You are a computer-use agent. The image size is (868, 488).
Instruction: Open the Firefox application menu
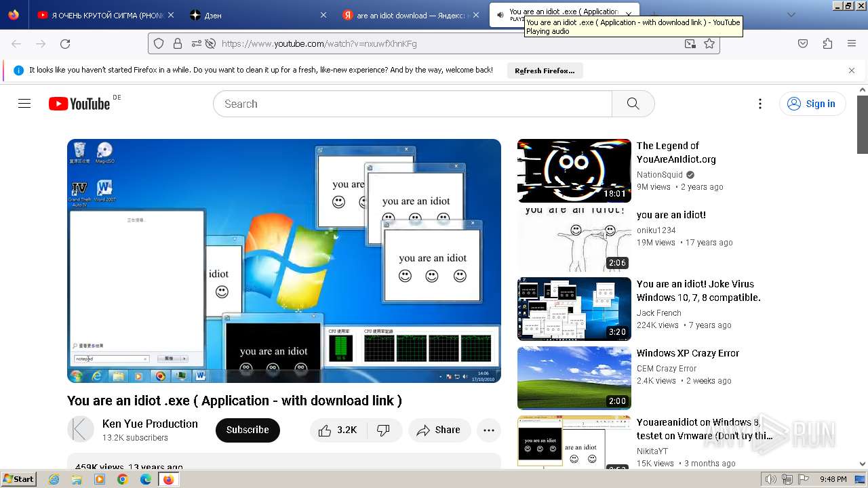pyautogui.click(x=852, y=43)
